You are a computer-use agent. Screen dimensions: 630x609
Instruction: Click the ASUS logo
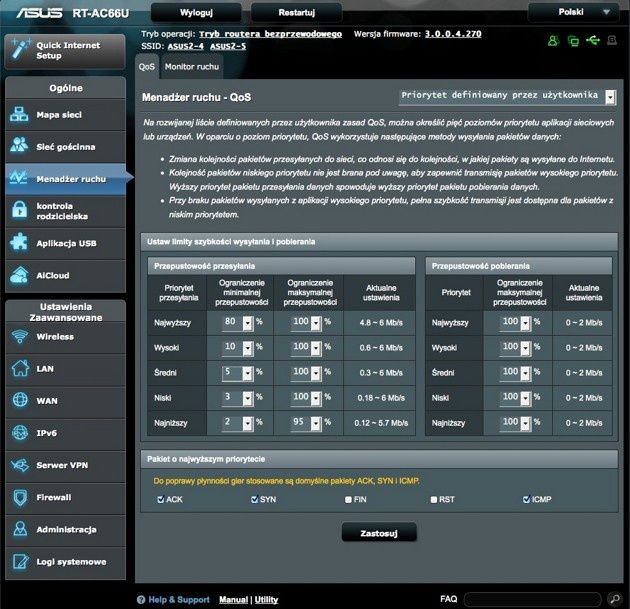[x=39, y=13]
